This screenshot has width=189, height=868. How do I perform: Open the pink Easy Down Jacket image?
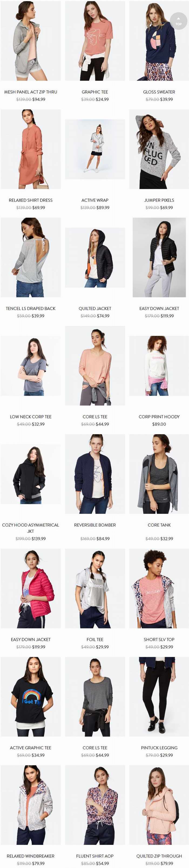pyautogui.click(x=31, y=588)
